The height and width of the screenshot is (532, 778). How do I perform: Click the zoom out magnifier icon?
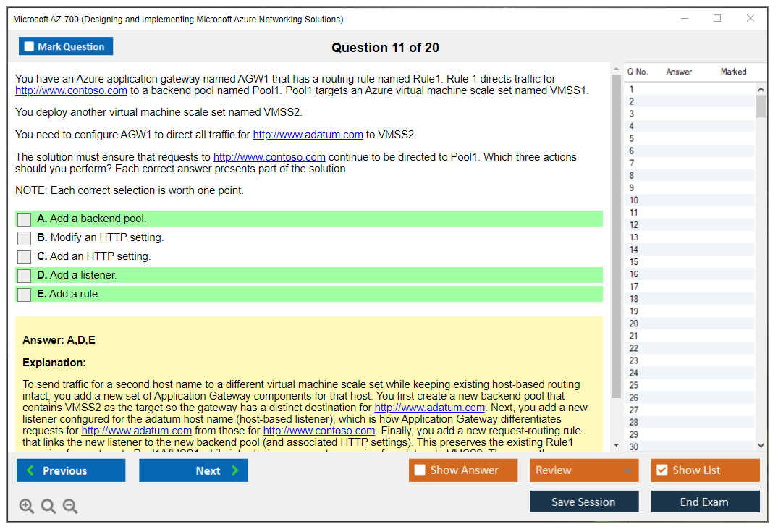[70, 507]
